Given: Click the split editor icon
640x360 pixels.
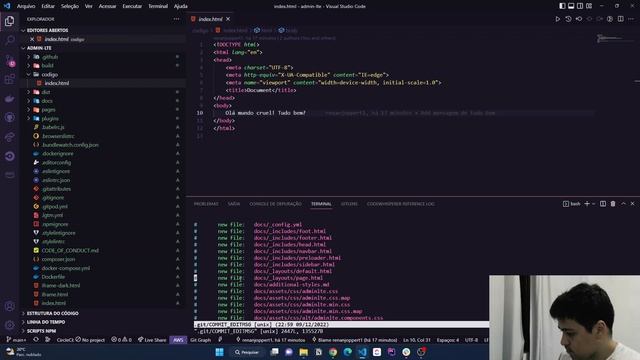Looking at the screenshot, I should click(621, 19).
